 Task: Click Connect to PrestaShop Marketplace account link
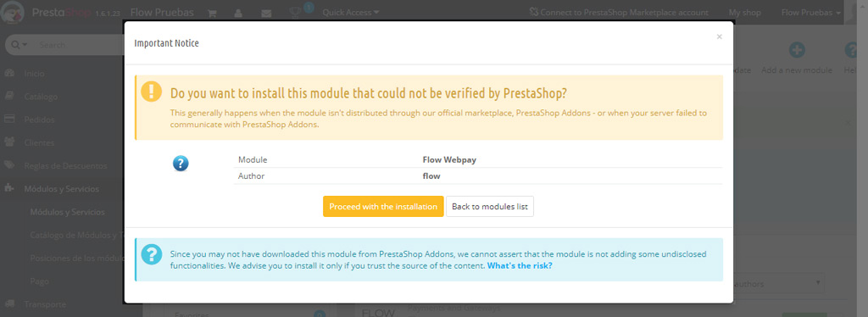click(x=619, y=12)
